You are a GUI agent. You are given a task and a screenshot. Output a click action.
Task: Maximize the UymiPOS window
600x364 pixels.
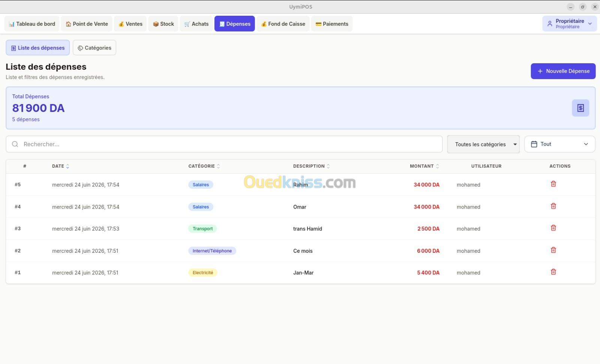pos(582,7)
